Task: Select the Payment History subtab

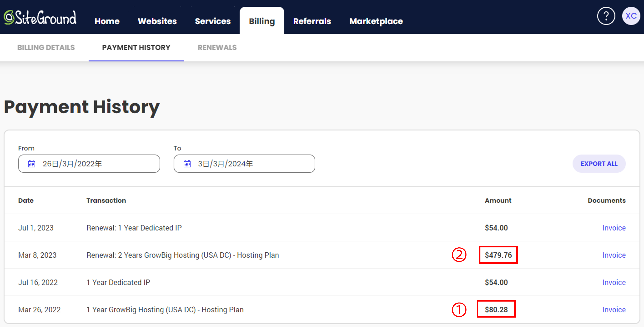Action: pos(136,47)
